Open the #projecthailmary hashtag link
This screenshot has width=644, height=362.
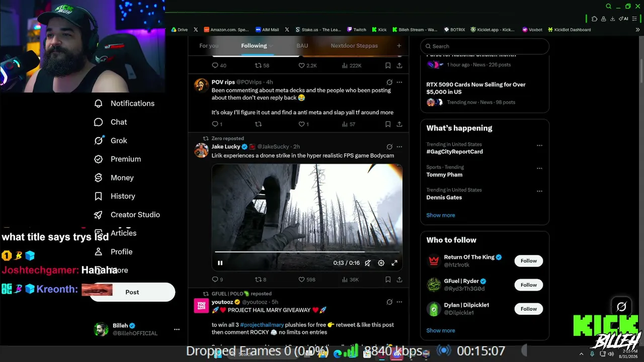click(x=262, y=325)
